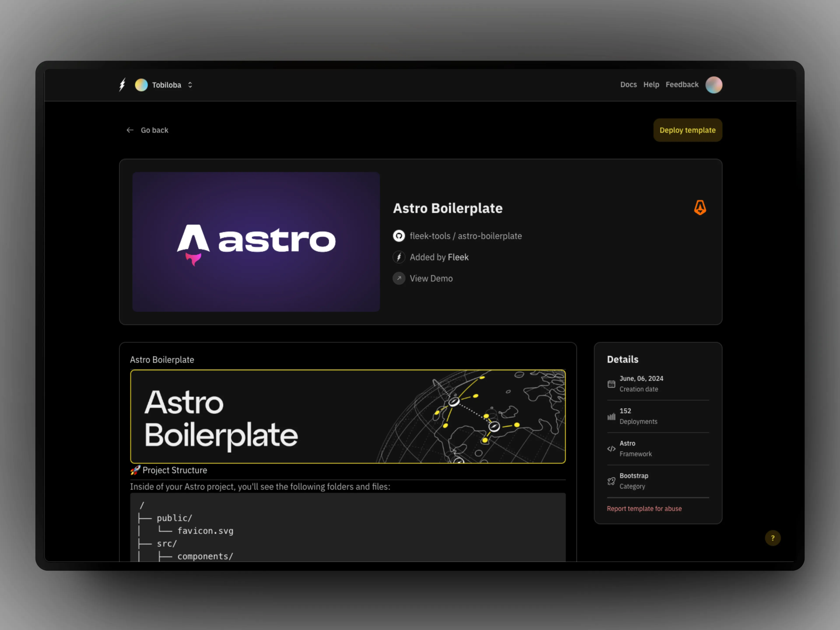
Task: Click the Fleek bolt icon beside Added by
Action: point(399,257)
